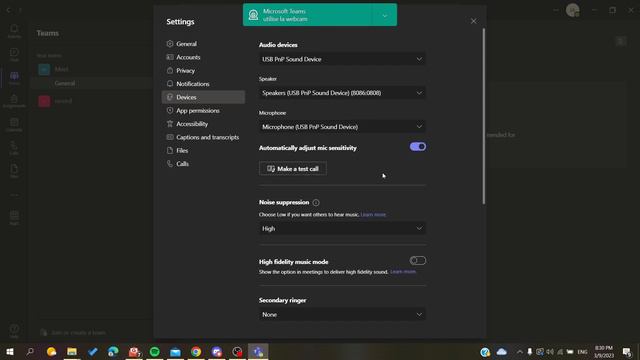The height and width of the screenshot is (360, 640).
Task: Click Captions icon in settings list
Action: 170,137
